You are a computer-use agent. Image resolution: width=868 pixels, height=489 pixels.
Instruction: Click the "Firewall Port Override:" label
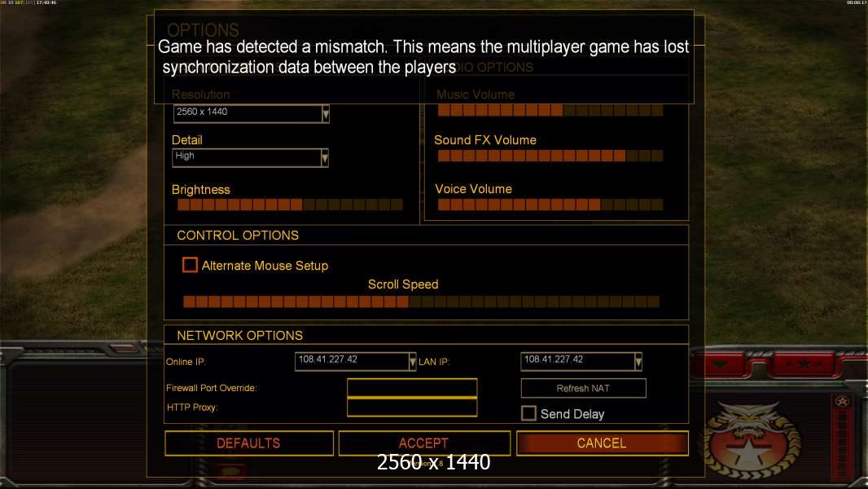click(212, 388)
